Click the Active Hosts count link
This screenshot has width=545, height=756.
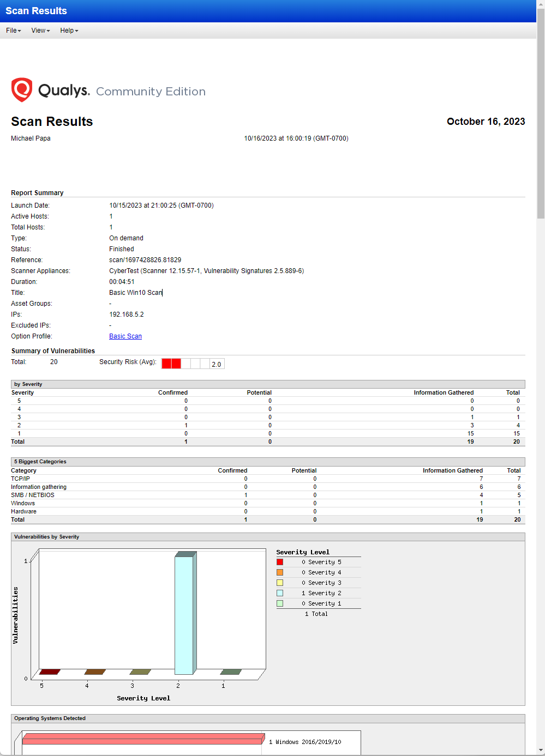[x=111, y=216]
